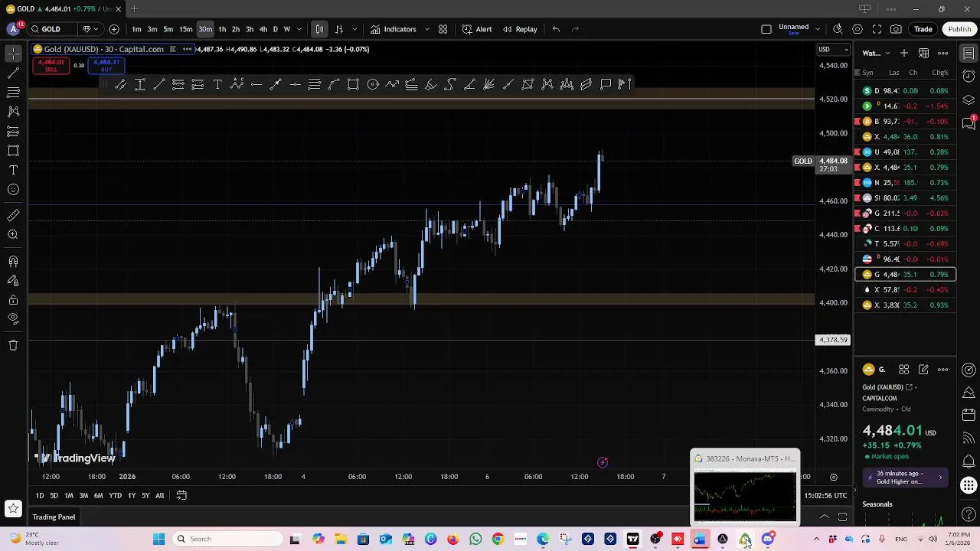
Task: Click the add symbol compare plus icon
Action: click(114, 29)
